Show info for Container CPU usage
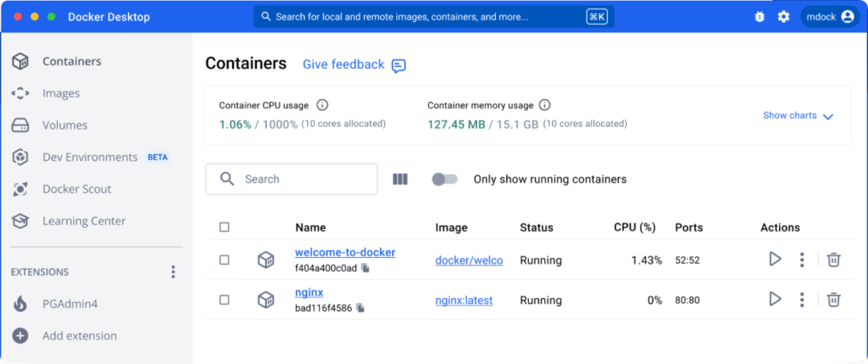This screenshot has height=364, width=868. point(322,104)
